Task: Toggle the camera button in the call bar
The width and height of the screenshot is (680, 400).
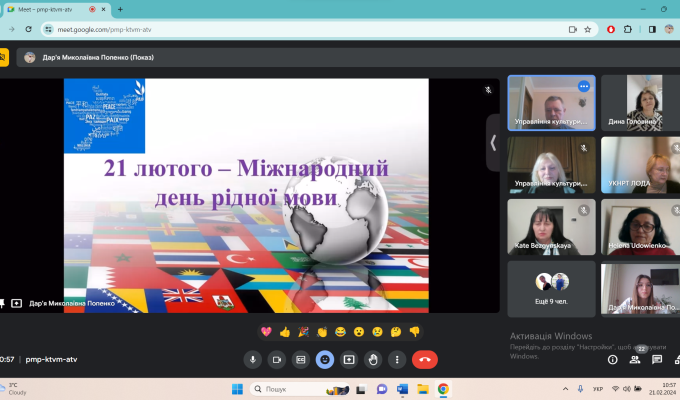Action: pos(276,359)
